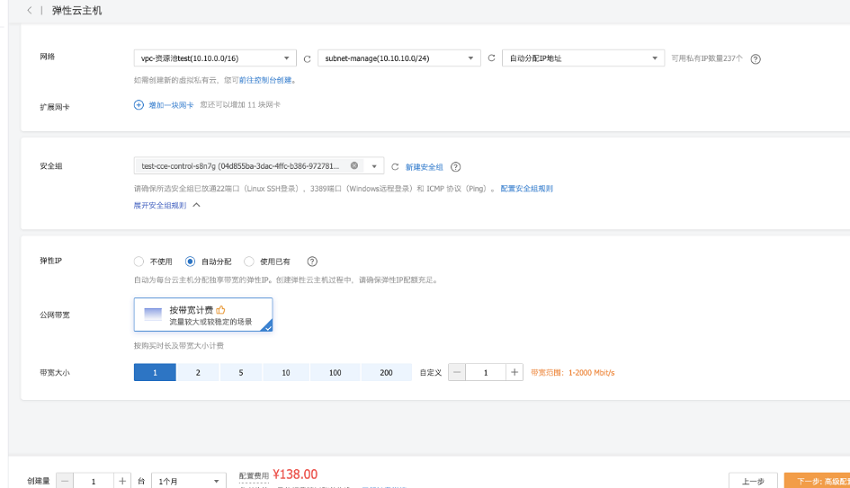Image resolution: width=850 pixels, height=488 pixels.
Task: Click the back arrow beside 弹性云主机
Action: click(x=30, y=10)
